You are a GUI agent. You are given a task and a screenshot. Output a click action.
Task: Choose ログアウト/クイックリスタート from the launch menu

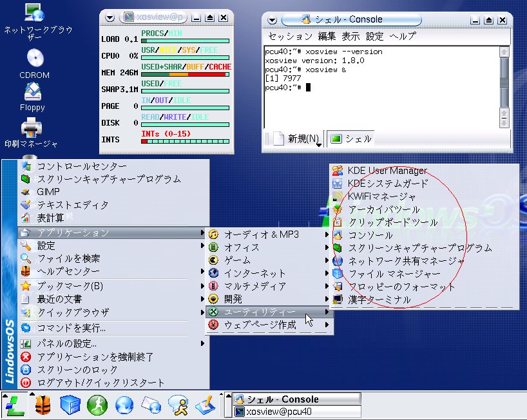tap(113, 383)
